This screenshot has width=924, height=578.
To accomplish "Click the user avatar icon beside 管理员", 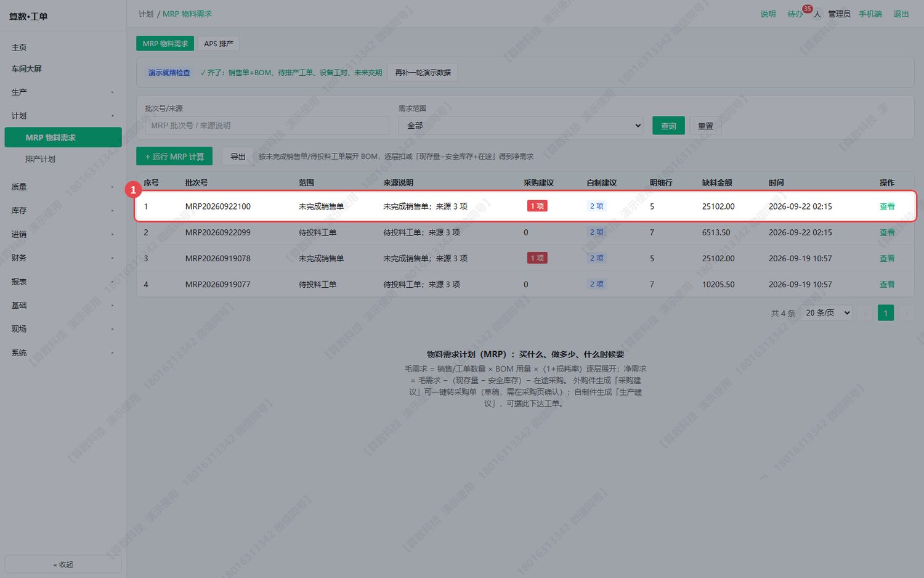I will point(817,14).
